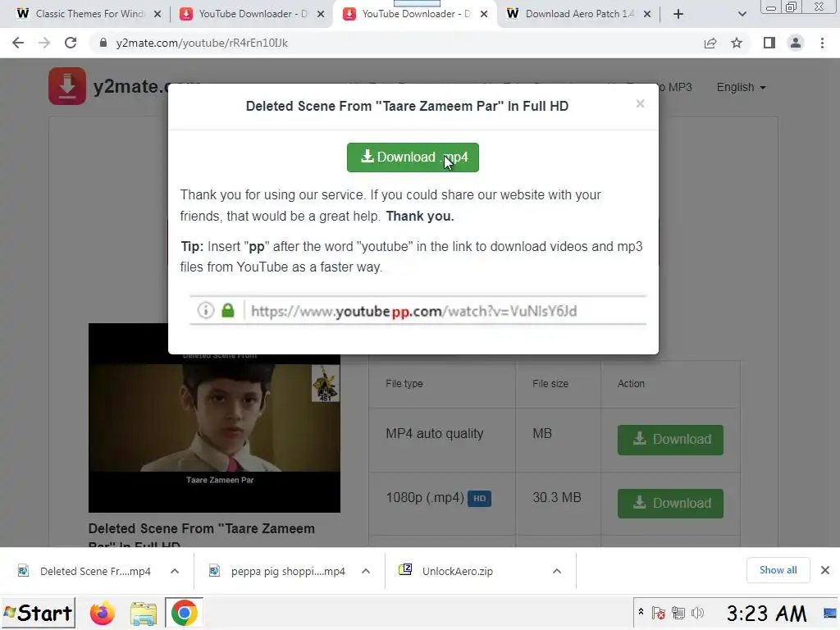Open a new browser tab
The image size is (840, 630).
pos(678,14)
